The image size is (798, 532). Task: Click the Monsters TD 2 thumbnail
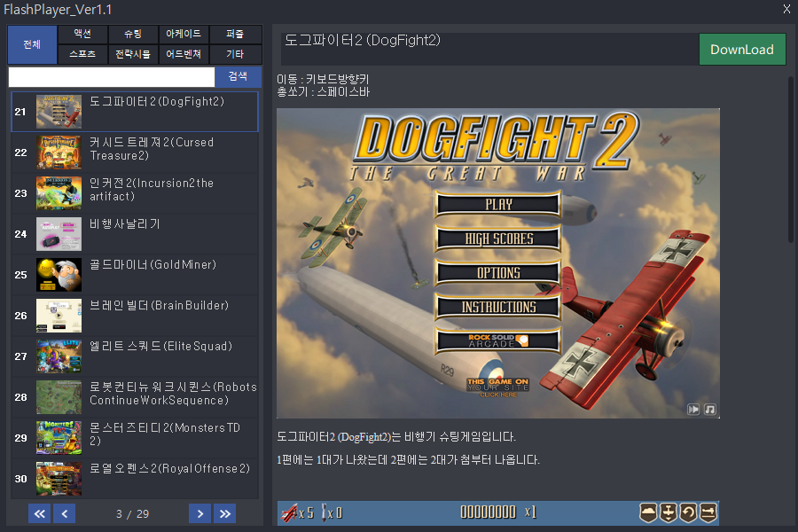pos(59,437)
